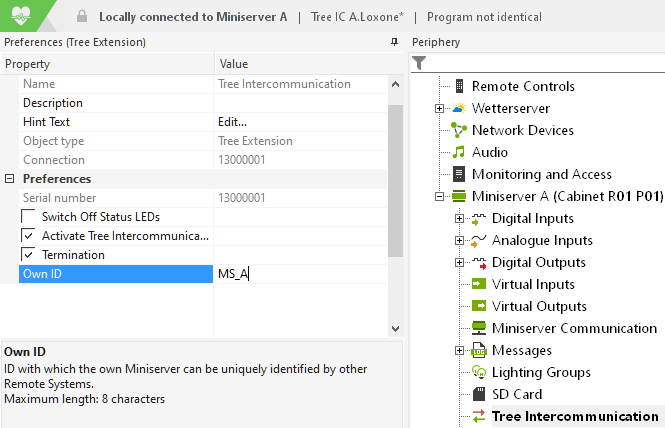Viewport: 665px width, 428px height.
Task: Select the SD Card icon
Action: (x=479, y=394)
